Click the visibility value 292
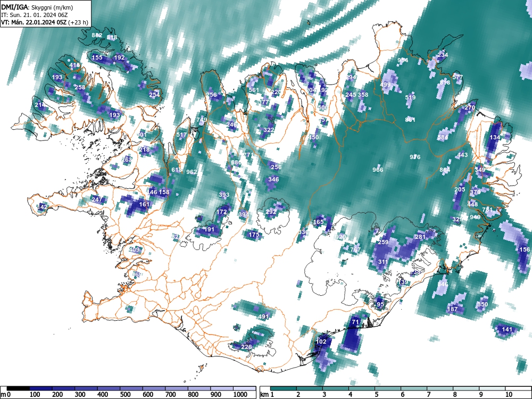The width and height of the screenshot is (532, 399). [271, 212]
